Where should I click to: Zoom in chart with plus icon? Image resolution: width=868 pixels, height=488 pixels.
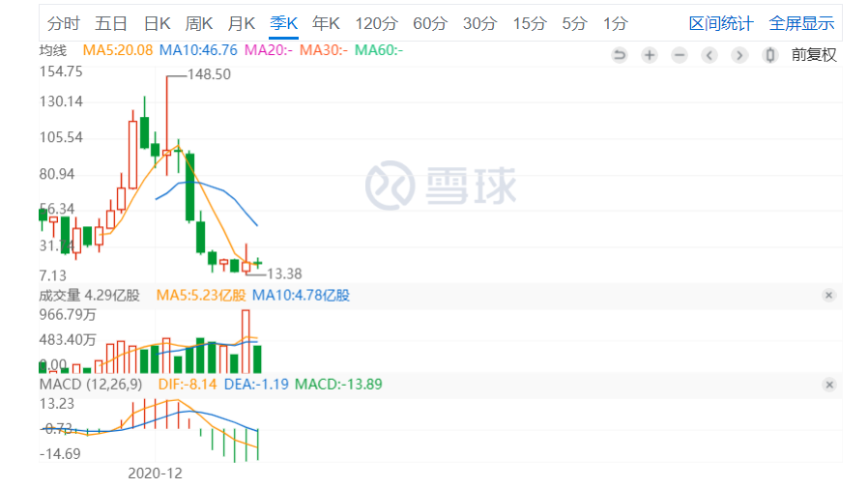pyautogui.click(x=650, y=55)
